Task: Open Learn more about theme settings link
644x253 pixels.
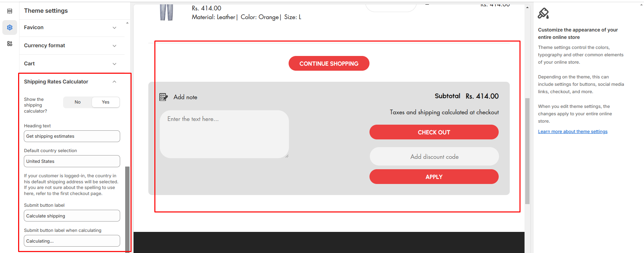Action: tap(573, 132)
